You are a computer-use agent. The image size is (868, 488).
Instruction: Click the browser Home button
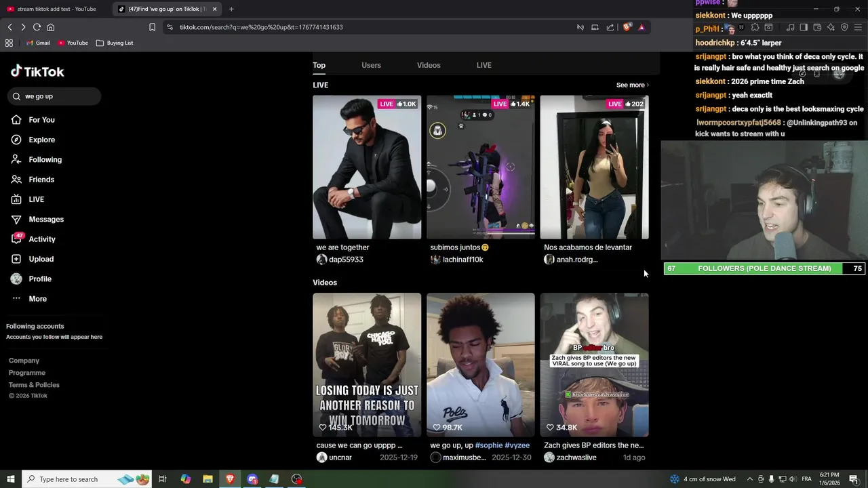[x=50, y=27]
